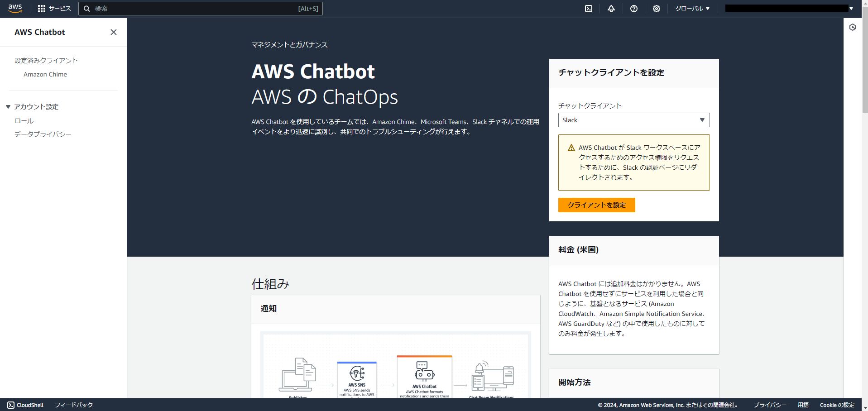Open Cookie の設定 in footer
Viewport: 868px width, 411px height.
(837, 405)
